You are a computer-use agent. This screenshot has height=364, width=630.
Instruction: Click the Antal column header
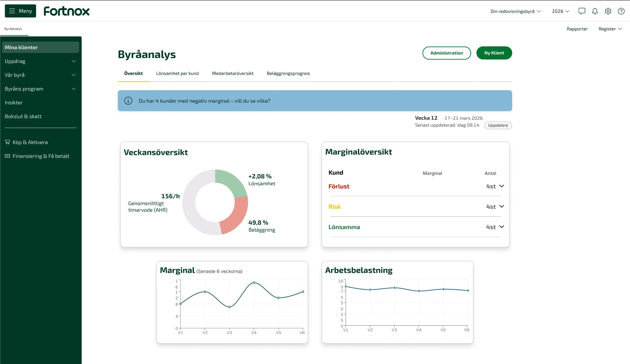[x=490, y=173]
